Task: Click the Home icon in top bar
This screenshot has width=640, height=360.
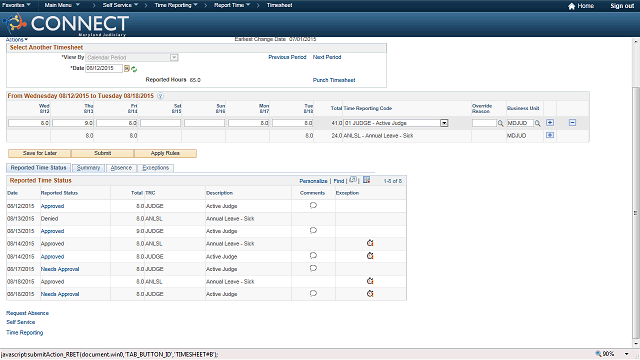Action: 571,6
